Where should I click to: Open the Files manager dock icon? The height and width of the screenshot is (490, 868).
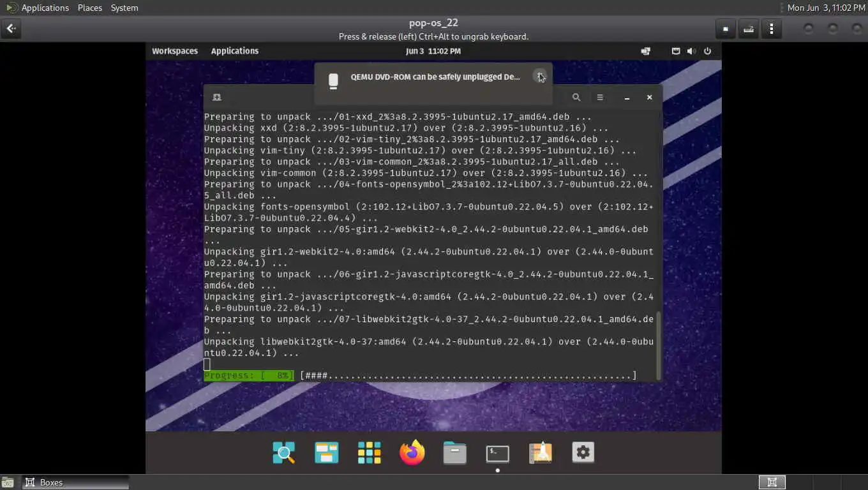(x=455, y=452)
